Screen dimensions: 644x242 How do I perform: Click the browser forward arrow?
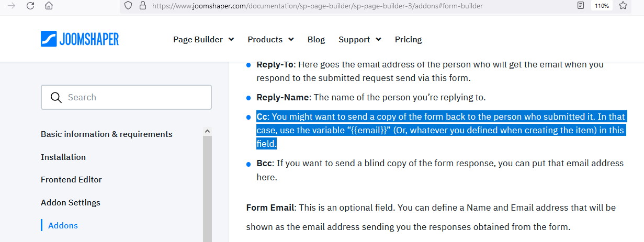click(x=12, y=6)
